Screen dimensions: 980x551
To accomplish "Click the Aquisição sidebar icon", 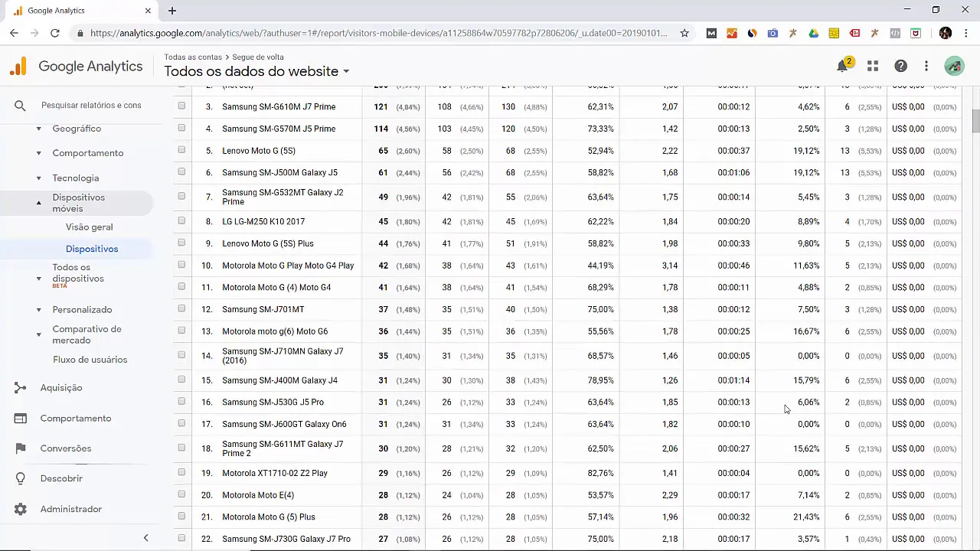I will [21, 388].
